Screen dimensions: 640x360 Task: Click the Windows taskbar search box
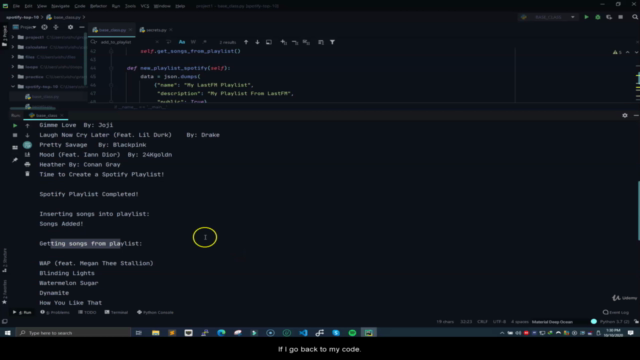[73, 333]
